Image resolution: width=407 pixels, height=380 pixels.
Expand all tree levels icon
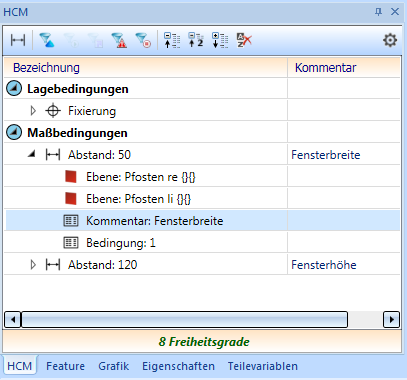(220, 40)
